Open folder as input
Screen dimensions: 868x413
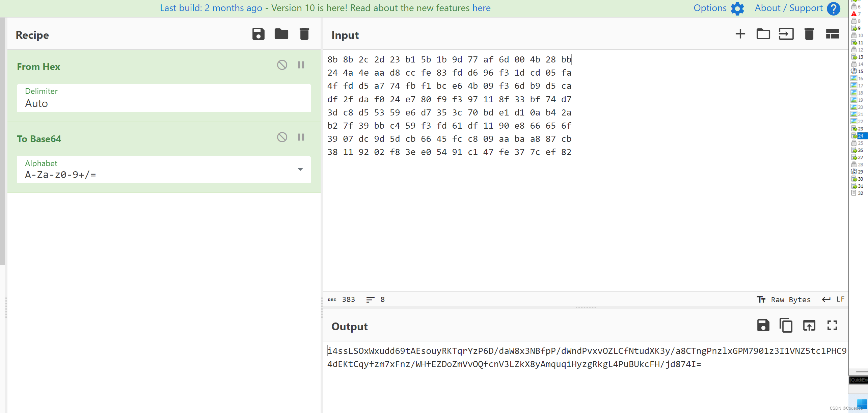pos(763,34)
